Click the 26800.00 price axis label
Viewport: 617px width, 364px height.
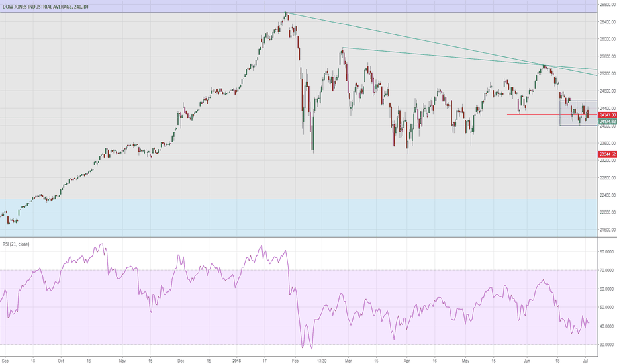click(607, 5)
